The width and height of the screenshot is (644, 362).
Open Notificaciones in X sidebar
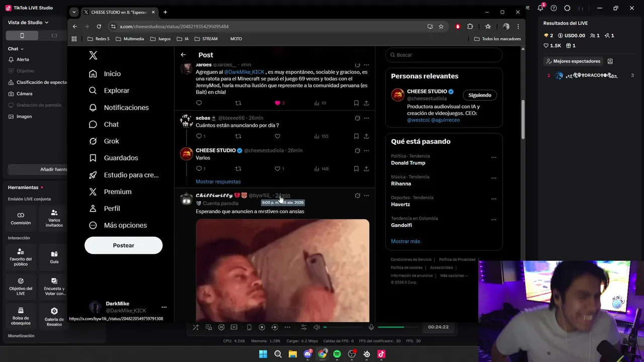click(118, 108)
